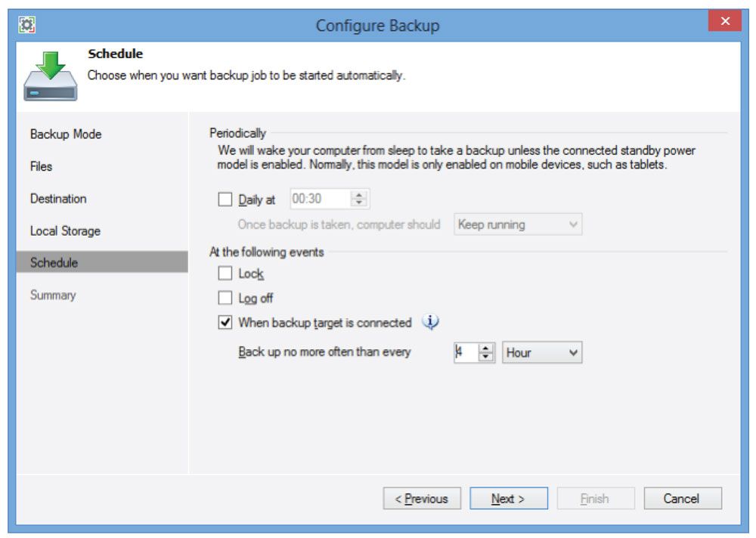This screenshot has width=756, height=538.
Task: Decrease the backup interval with down arrow
Action: pyautogui.click(x=487, y=357)
